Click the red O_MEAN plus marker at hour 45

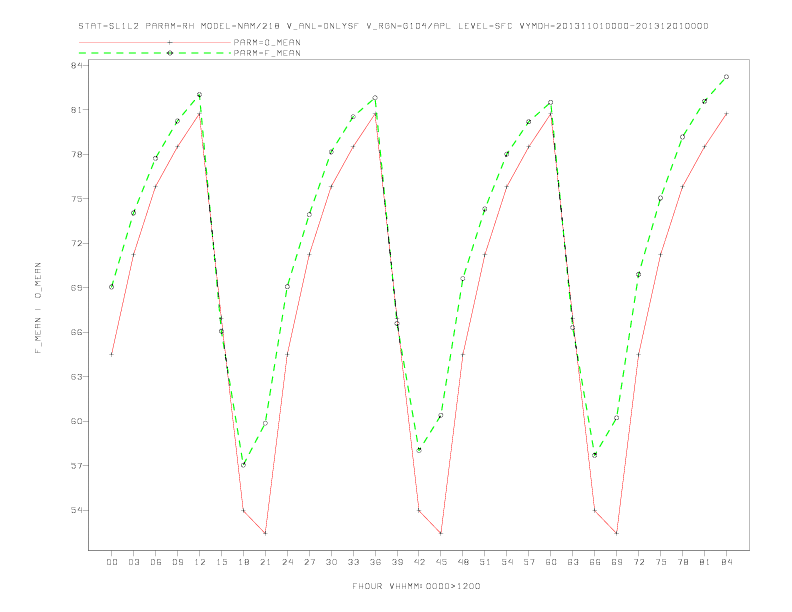pos(441,533)
